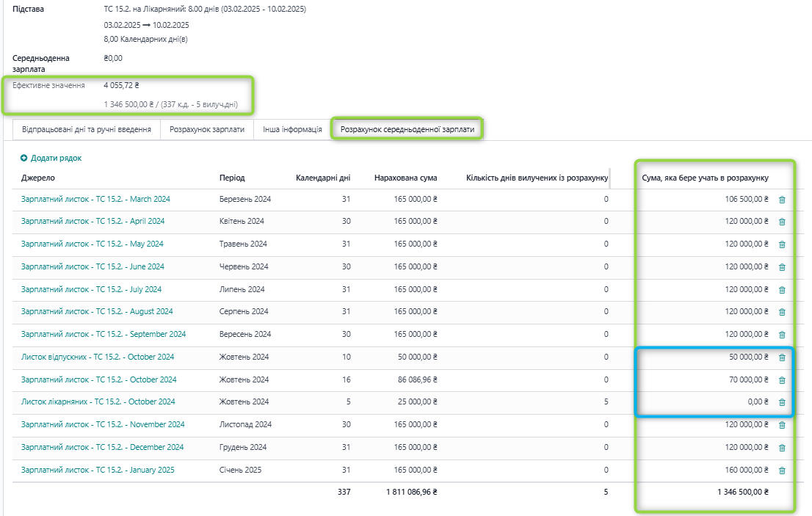Select Розрахунок середньоденної зарплати tab
The height and width of the screenshot is (516, 812).
(x=407, y=129)
